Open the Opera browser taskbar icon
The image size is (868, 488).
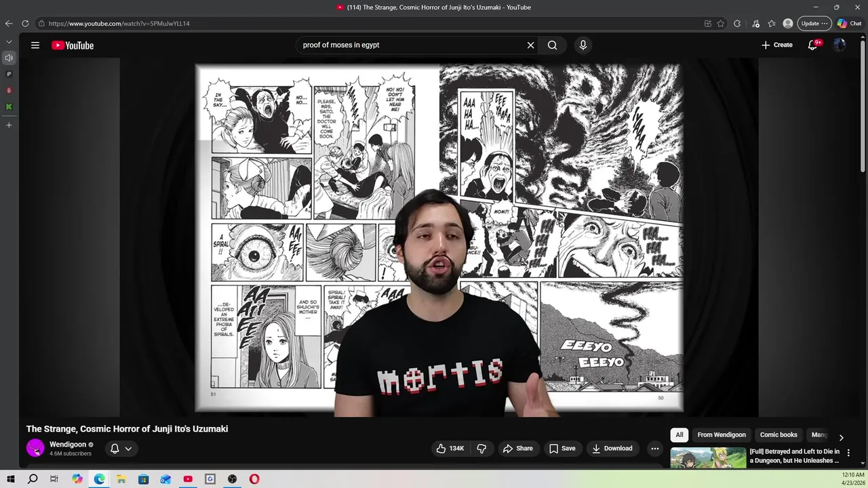254,479
